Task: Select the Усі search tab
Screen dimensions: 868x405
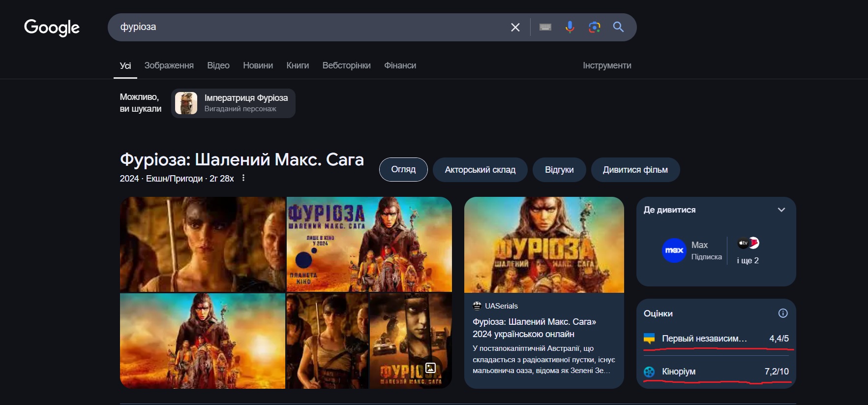Action: 125,65
